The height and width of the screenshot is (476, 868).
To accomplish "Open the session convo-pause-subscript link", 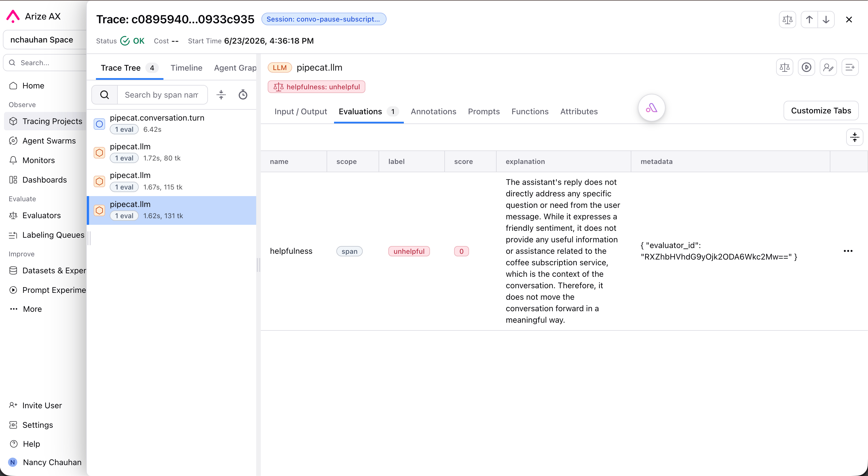I will click(323, 19).
